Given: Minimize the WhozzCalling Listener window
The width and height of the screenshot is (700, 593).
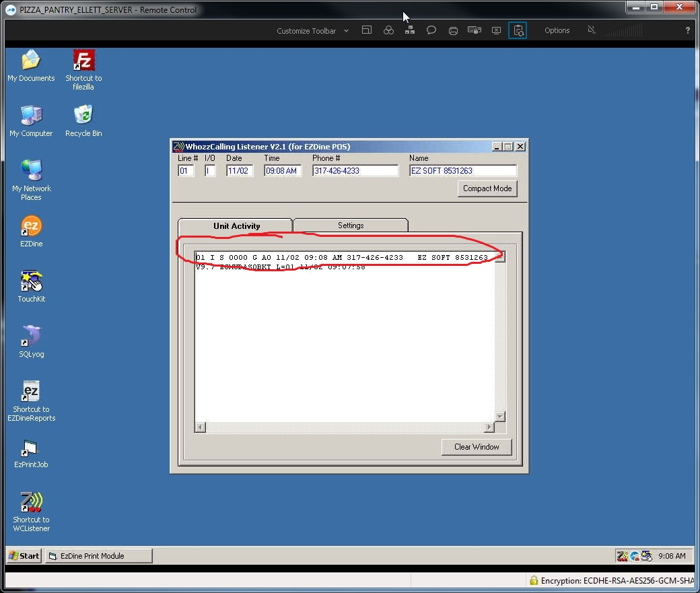Looking at the screenshot, I should click(497, 147).
